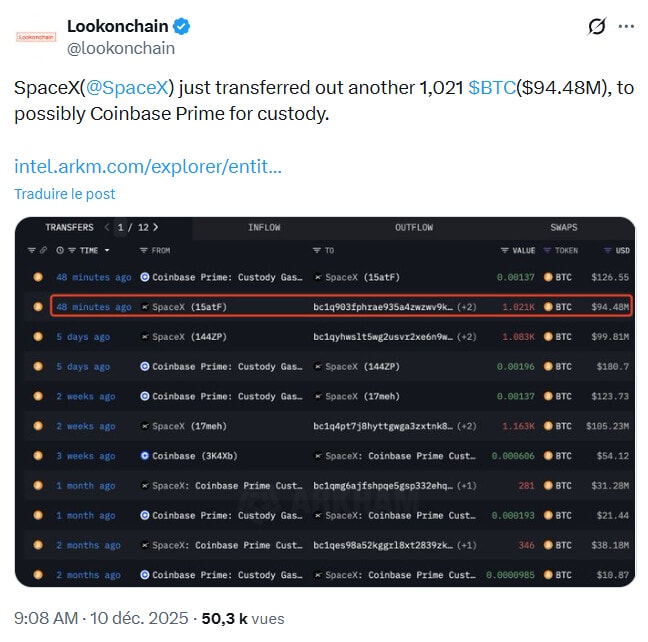Screen dimensions: 648x642
Task: Switch to the INFLOW tab
Action: (264, 228)
